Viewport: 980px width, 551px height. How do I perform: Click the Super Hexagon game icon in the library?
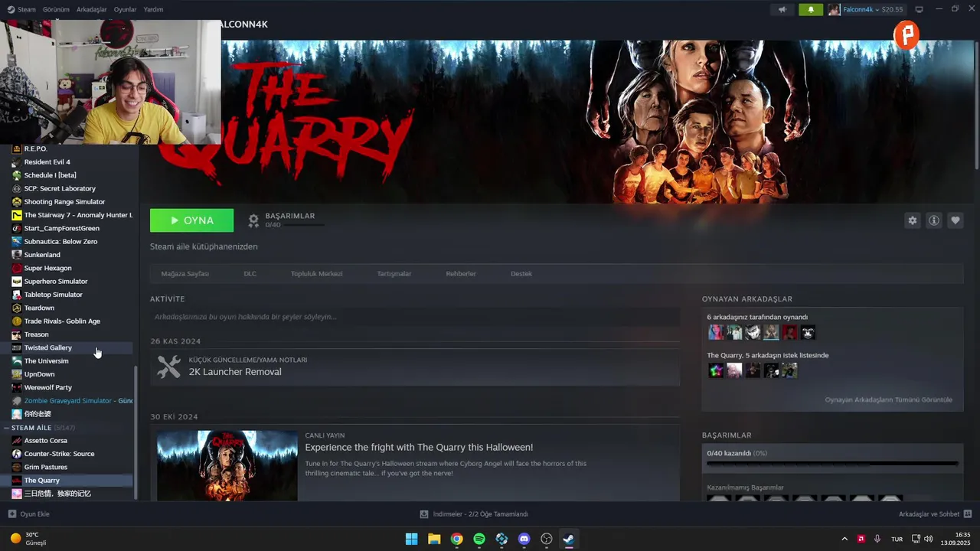17,268
